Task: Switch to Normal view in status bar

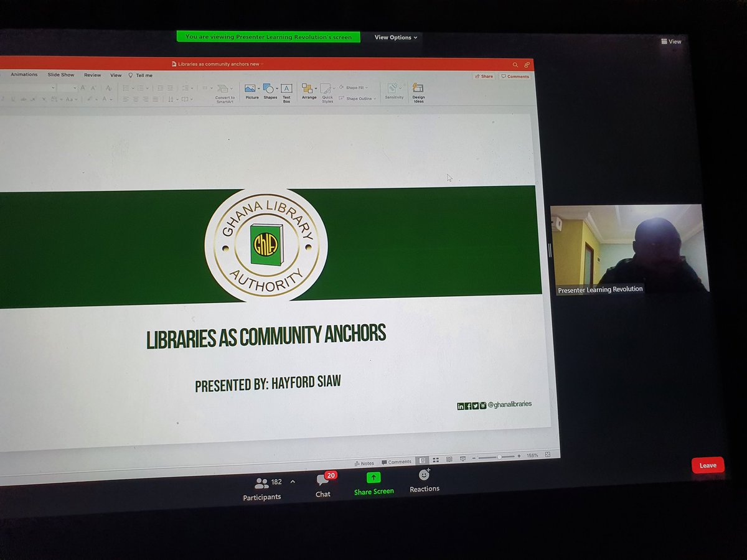Action: 422,460
